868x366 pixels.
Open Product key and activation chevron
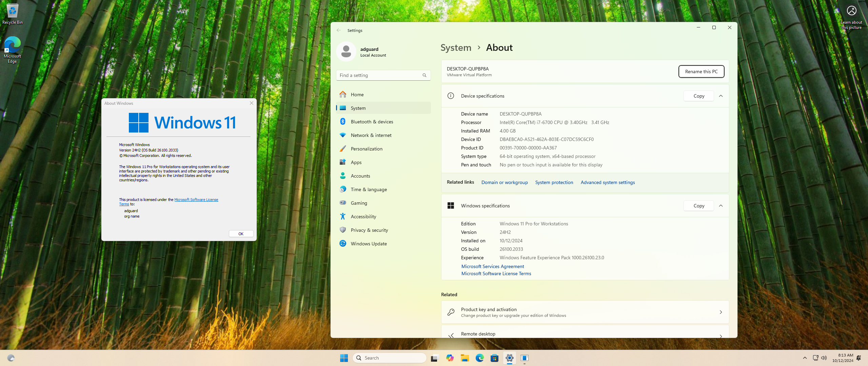[721, 312]
